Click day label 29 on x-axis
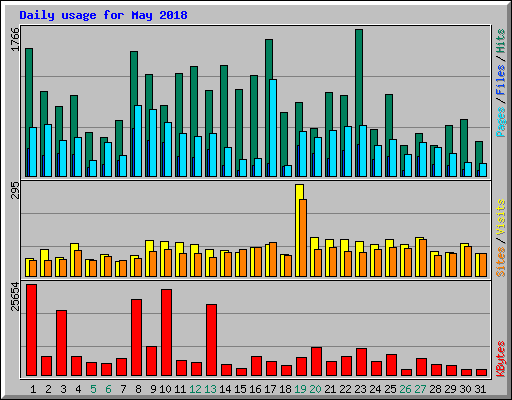 pos(450,389)
